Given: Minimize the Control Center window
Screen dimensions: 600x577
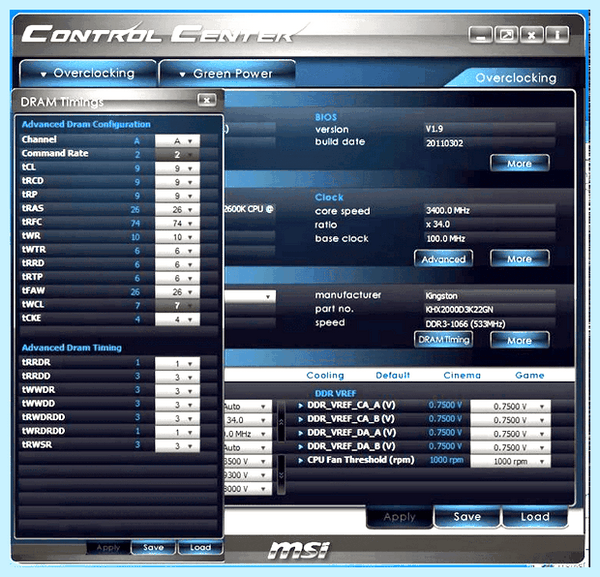Looking at the screenshot, I should [x=481, y=35].
